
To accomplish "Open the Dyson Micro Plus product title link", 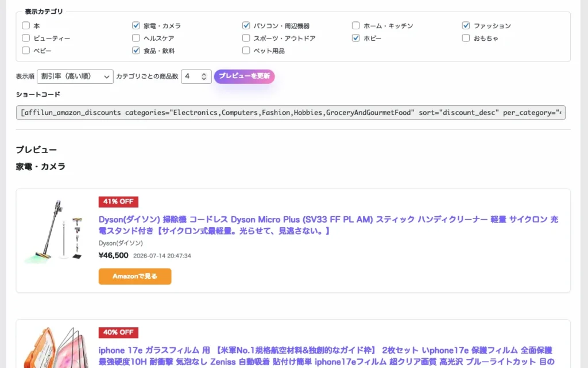I will [x=328, y=225].
